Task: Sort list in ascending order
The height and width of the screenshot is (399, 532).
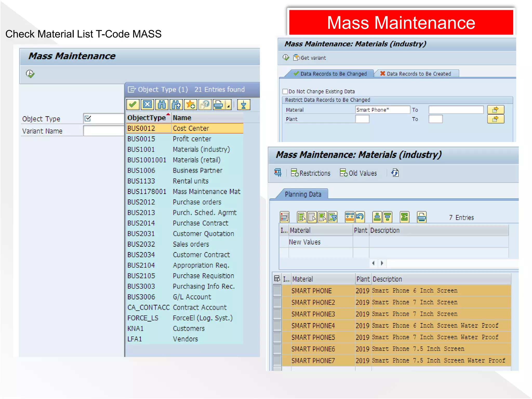Action: coord(377,217)
